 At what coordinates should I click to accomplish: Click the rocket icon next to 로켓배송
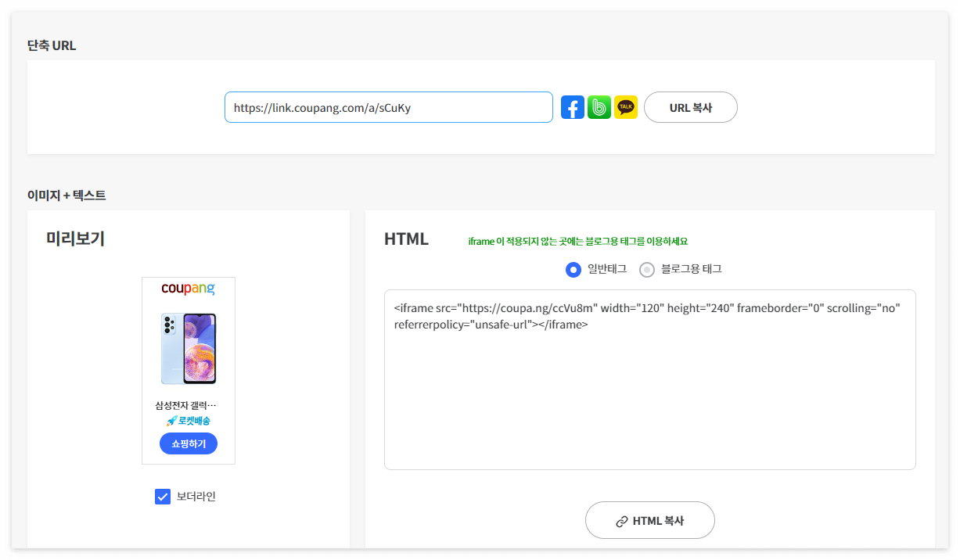pyautogui.click(x=170, y=422)
